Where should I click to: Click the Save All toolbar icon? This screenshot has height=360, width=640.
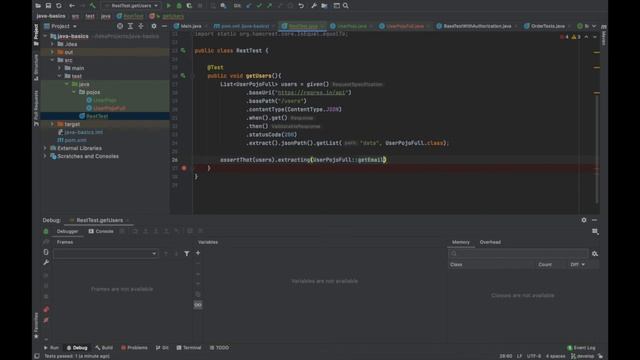click(x=48, y=6)
